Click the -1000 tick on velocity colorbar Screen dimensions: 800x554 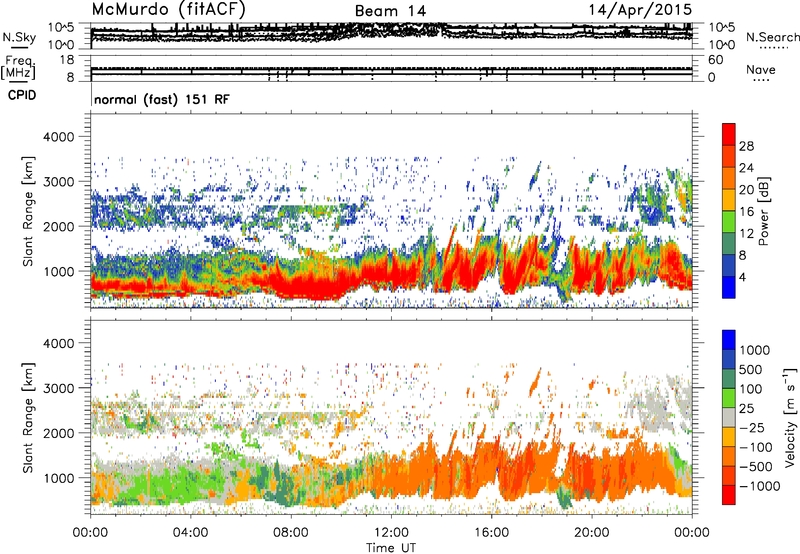(760, 486)
